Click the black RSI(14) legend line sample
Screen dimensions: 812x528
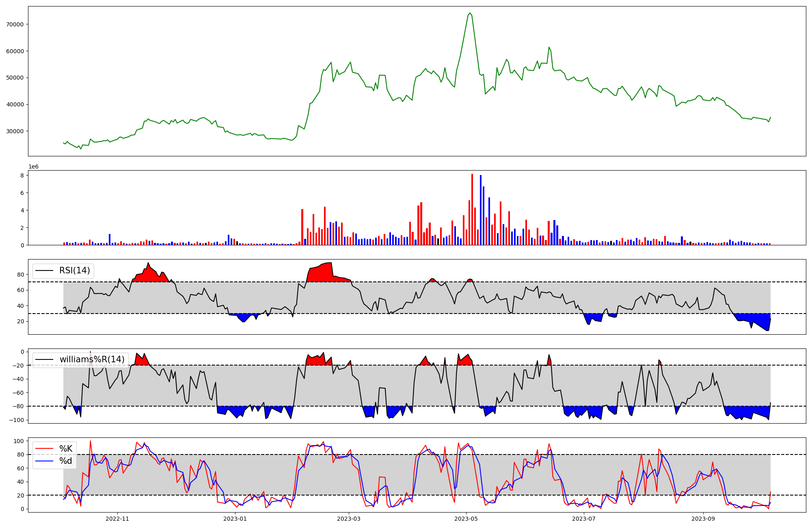coord(45,270)
